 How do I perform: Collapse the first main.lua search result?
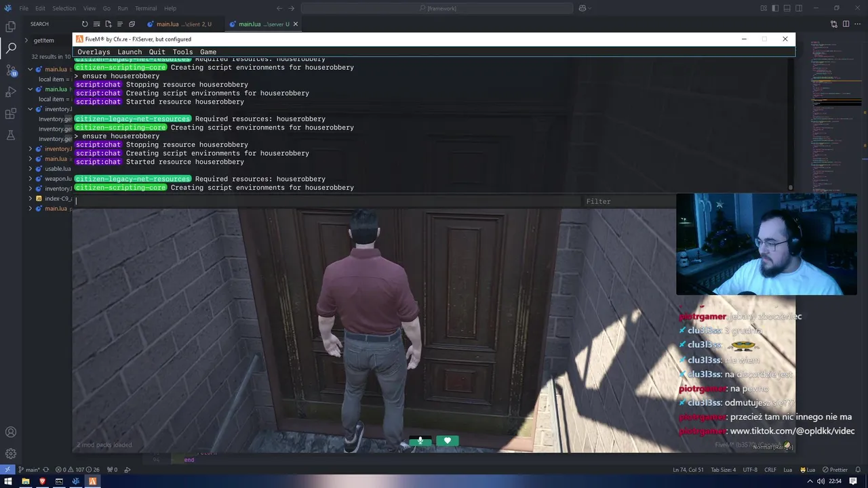30,69
